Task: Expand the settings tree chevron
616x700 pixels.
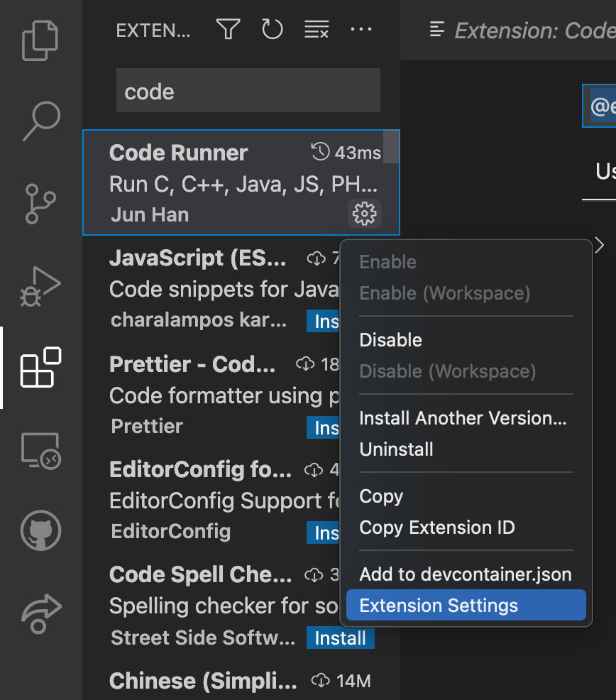Action: [x=600, y=245]
